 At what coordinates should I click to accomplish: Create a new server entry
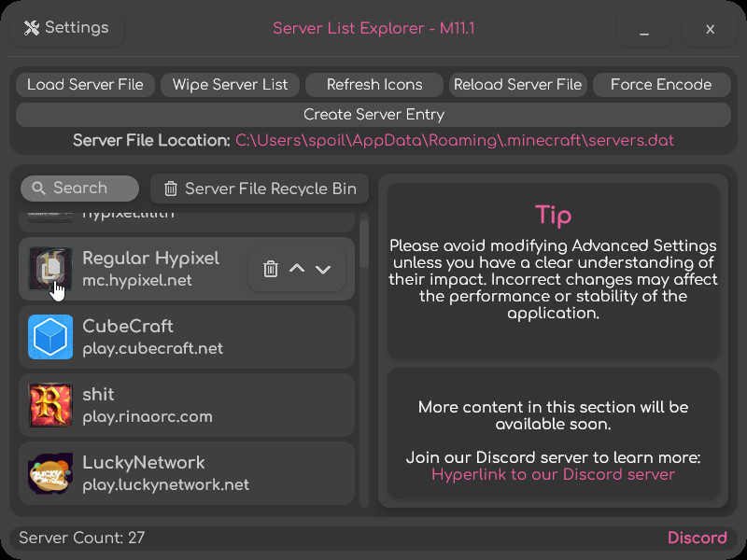pyautogui.click(x=373, y=115)
